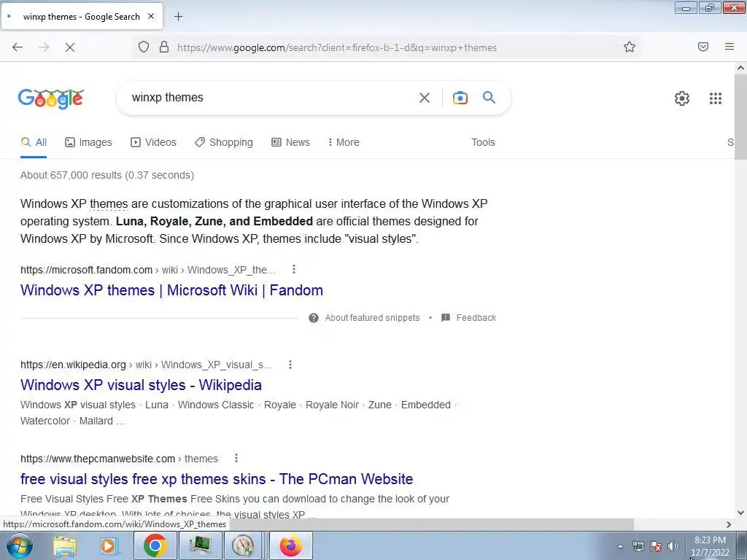
Task: Open a new tab with plus button
Action: 178,17
